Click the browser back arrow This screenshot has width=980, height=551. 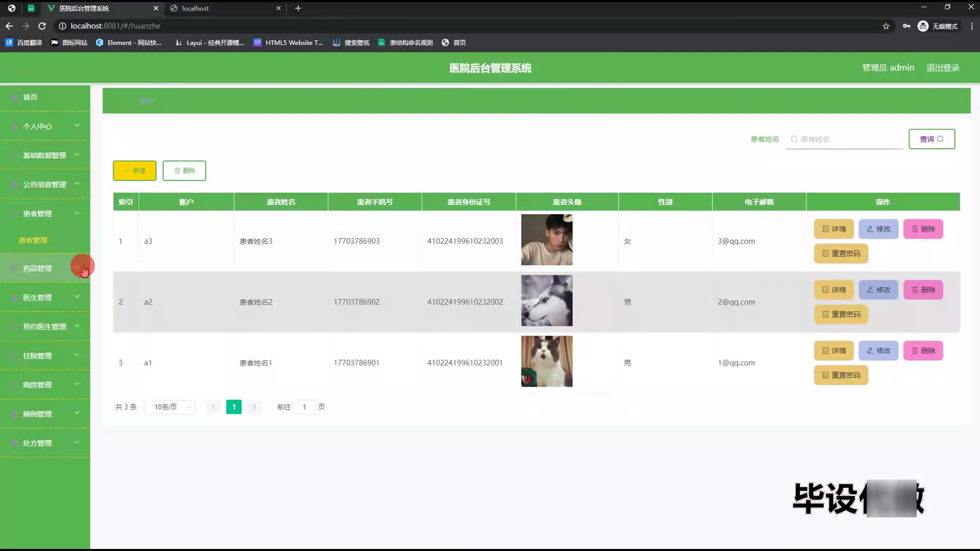9,26
